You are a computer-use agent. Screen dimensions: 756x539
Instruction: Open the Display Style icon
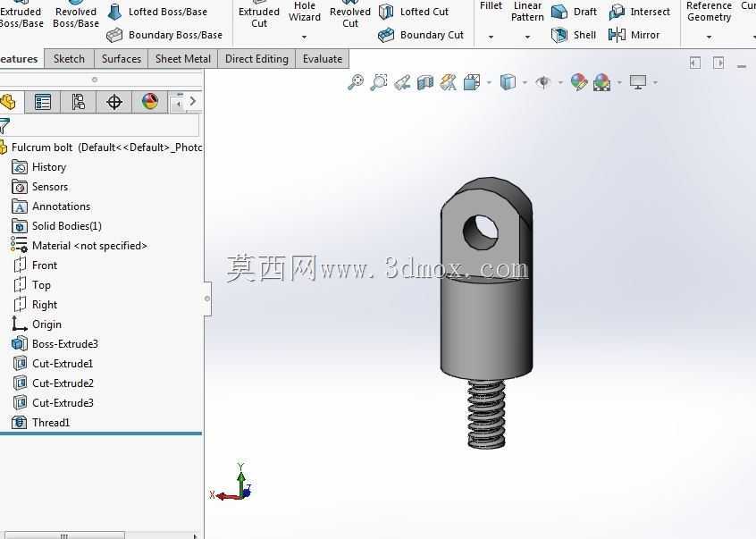click(508, 82)
